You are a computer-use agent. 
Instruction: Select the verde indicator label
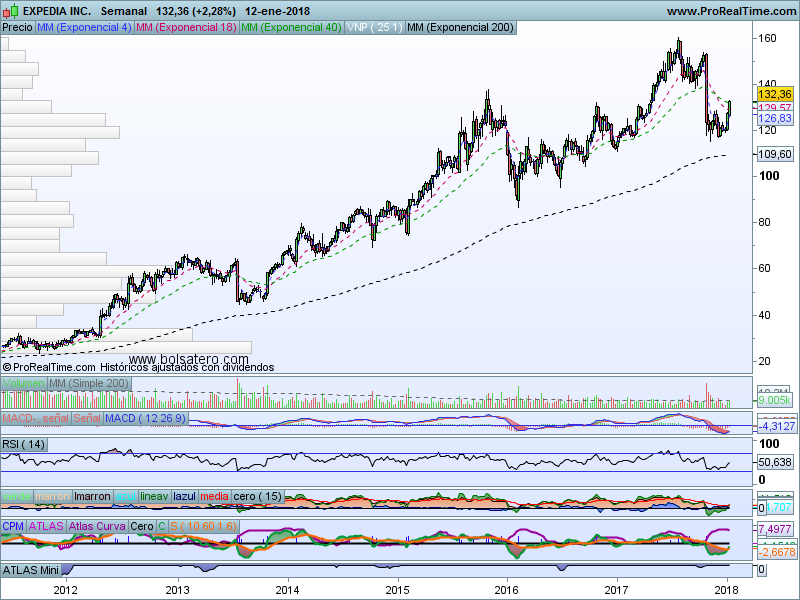pos(17,496)
